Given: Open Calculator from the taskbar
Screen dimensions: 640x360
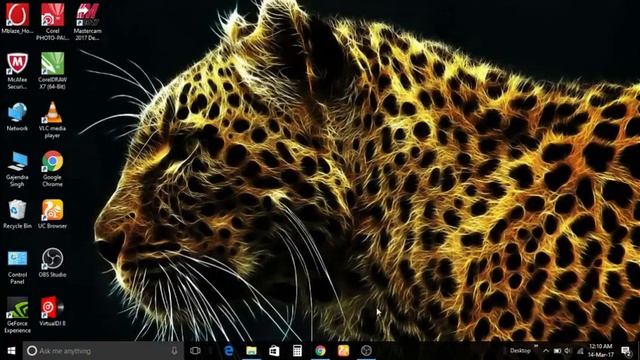Looking at the screenshot, I should [x=297, y=351].
